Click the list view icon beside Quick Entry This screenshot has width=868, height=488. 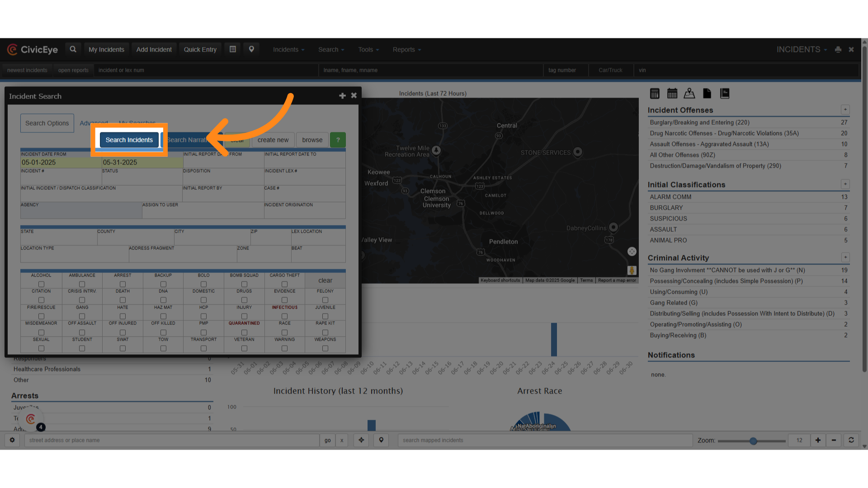233,49
